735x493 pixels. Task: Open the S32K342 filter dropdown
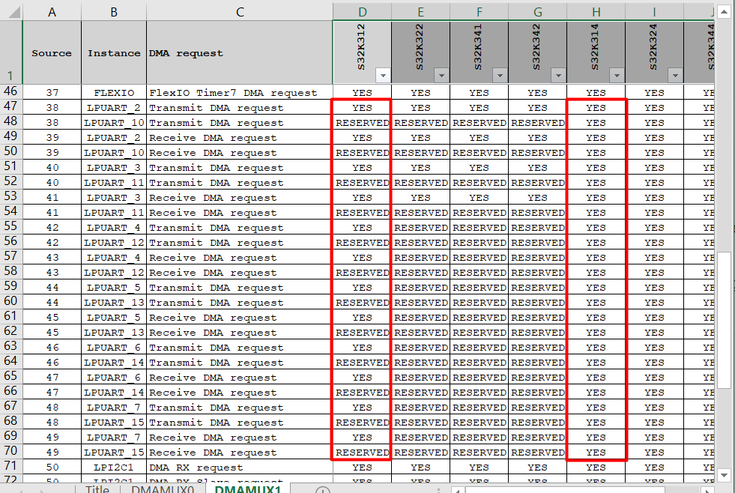pyautogui.click(x=558, y=75)
